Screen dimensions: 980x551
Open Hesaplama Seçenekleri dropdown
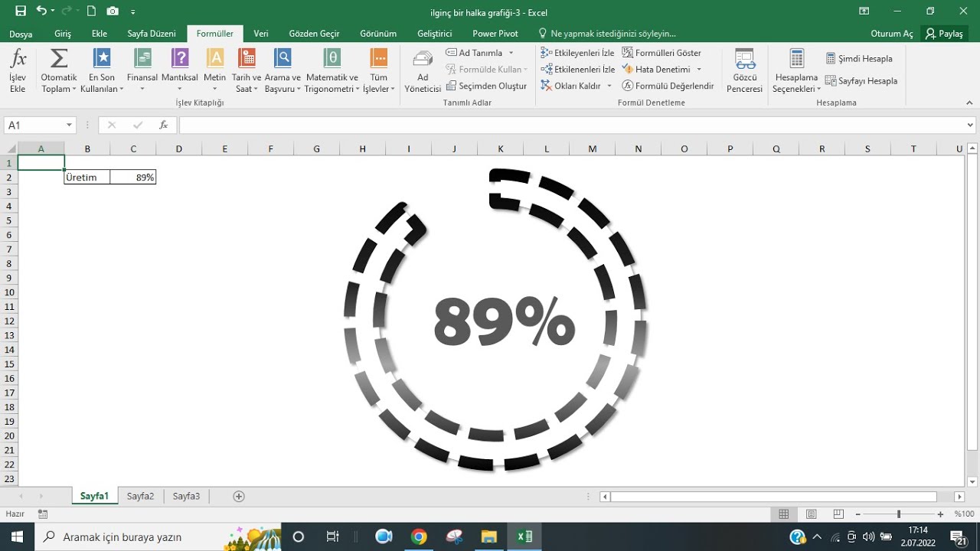[x=796, y=70]
